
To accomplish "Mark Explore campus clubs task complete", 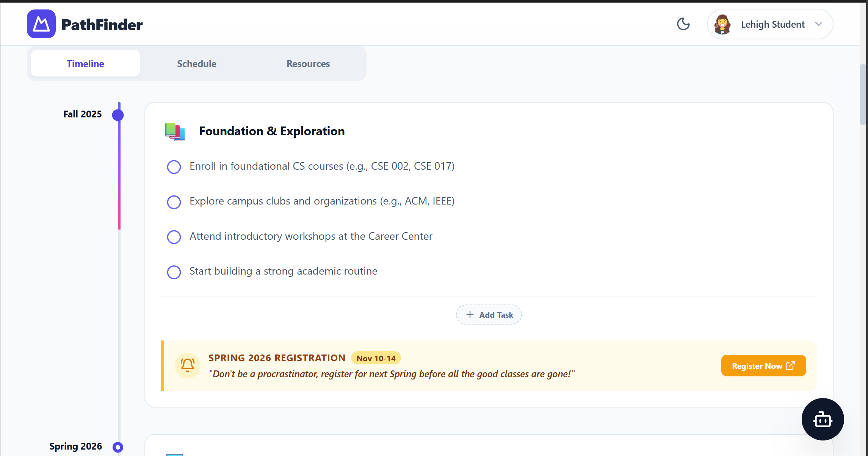I will click(x=174, y=202).
